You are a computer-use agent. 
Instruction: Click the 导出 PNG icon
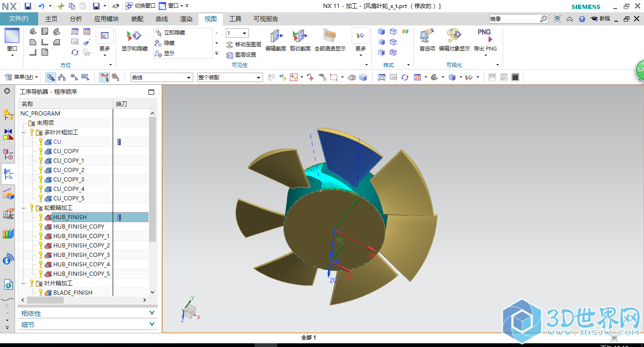click(485, 36)
